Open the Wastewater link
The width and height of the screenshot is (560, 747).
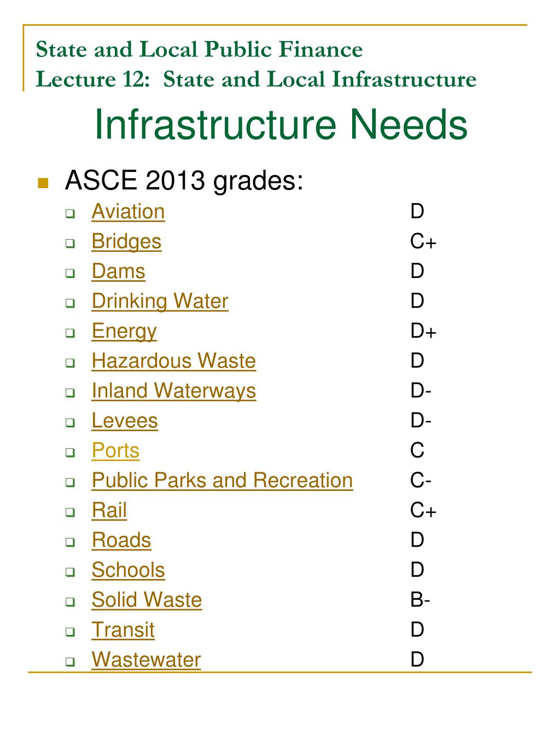tap(146, 660)
